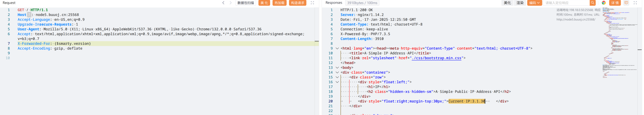644x115 pixels.
Task: Click line number 20 in Responses editor
Action: (331, 101)
